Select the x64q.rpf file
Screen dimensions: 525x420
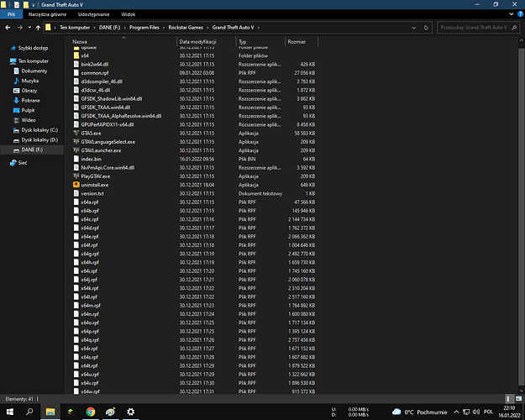[90, 340]
